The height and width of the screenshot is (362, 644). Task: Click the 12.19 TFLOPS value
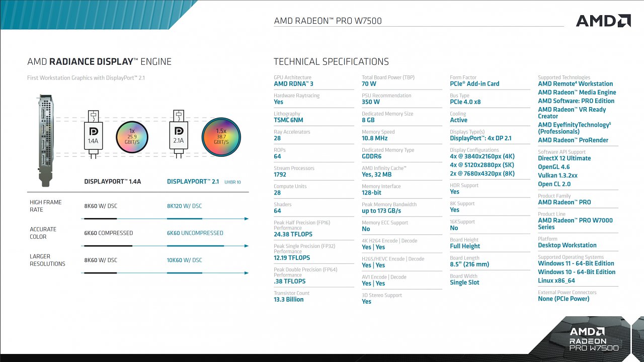point(292,258)
